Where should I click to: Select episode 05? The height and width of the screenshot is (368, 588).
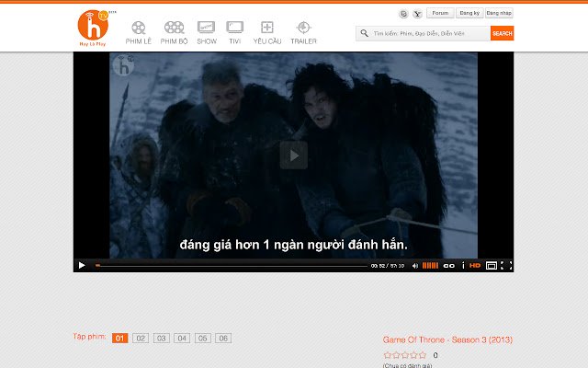202,338
